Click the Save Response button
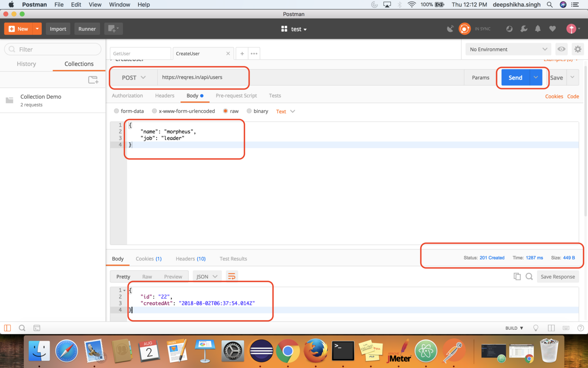The width and height of the screenshot is (588, 368). point(557,276)
